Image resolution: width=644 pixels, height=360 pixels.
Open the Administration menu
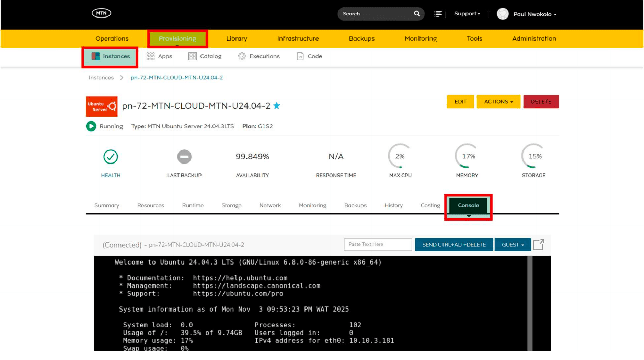tap(534, 38)
